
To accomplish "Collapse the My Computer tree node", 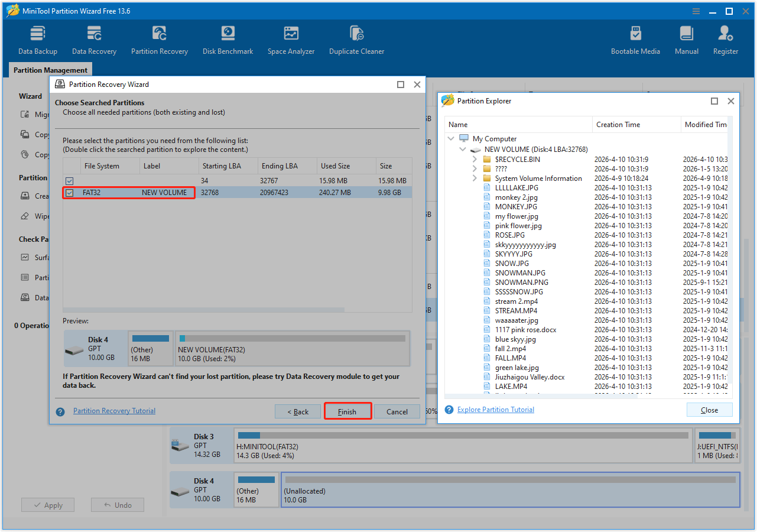I will click(x=451, y=138).
